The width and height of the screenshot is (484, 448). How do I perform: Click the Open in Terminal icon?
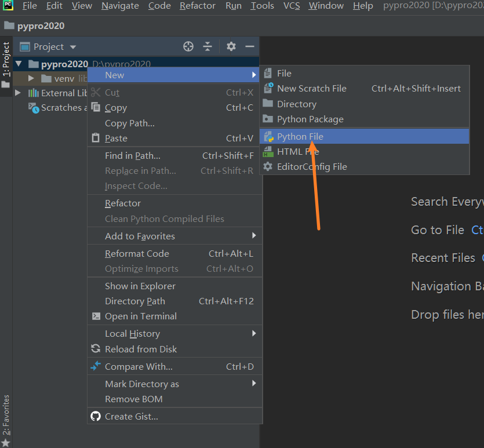96,316
